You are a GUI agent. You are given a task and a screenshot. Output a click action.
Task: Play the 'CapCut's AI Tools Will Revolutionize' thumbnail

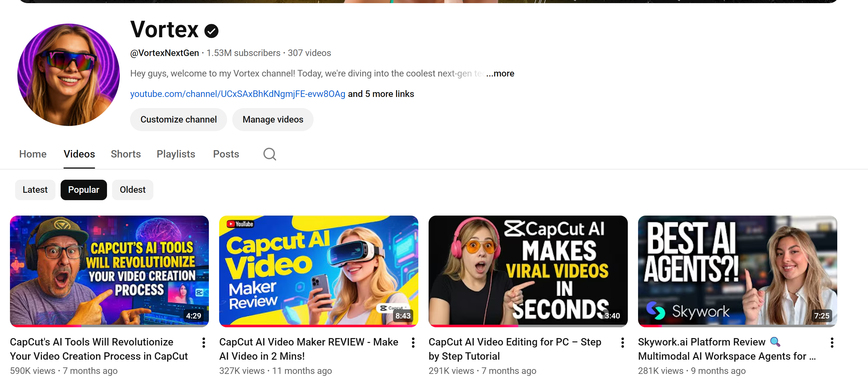point(109,271)
